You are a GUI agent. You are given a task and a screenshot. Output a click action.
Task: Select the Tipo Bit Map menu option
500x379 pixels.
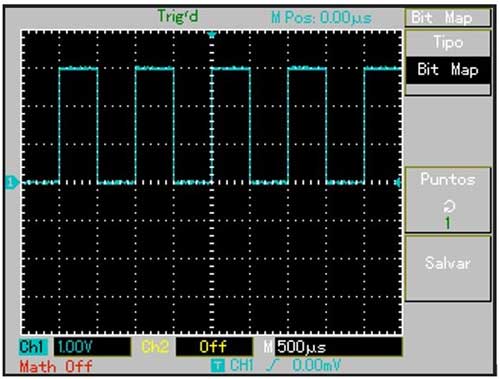pos(448,63)
